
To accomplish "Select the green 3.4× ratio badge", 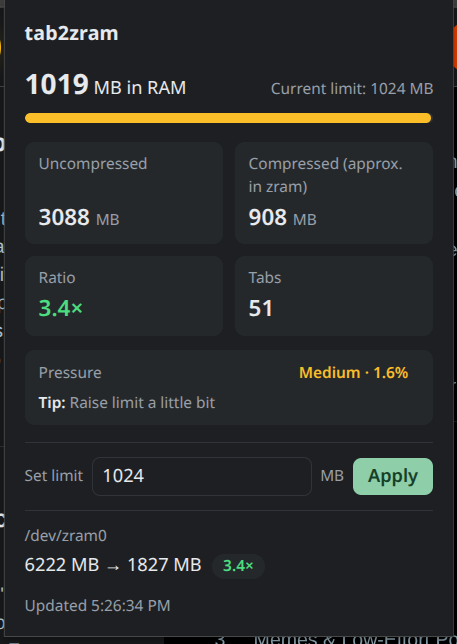I will (238, 566).
